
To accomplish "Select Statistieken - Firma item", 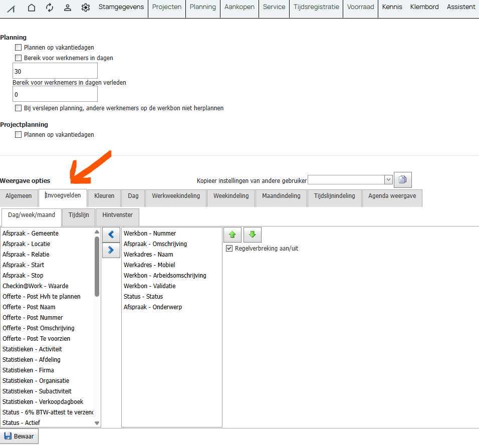I will [28, 370].
